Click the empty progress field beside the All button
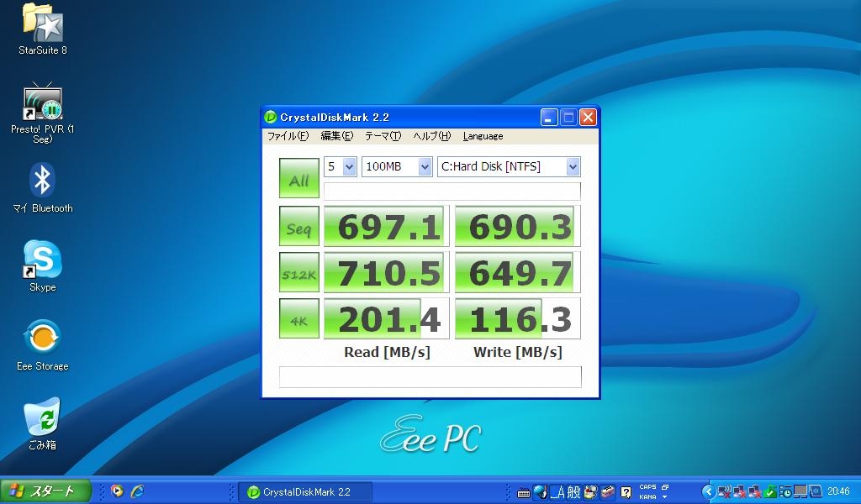The image size is (861, 504). pos(452,191)
